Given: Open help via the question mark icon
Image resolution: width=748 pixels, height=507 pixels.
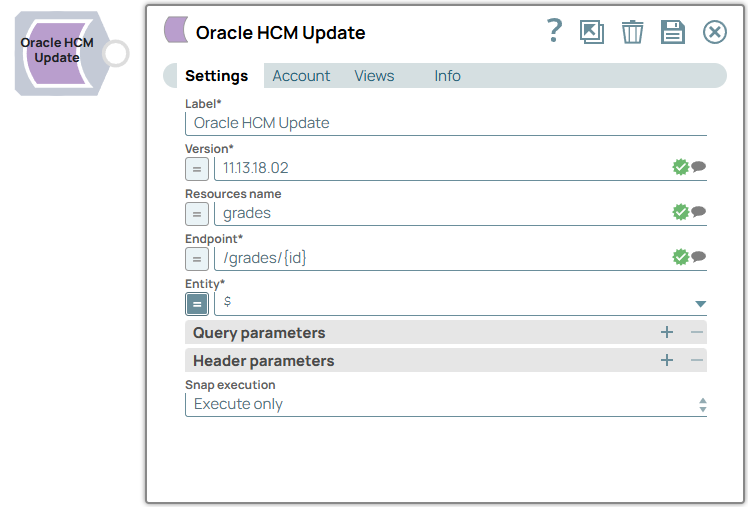Looking at the screenshot, I should (554, 31).
